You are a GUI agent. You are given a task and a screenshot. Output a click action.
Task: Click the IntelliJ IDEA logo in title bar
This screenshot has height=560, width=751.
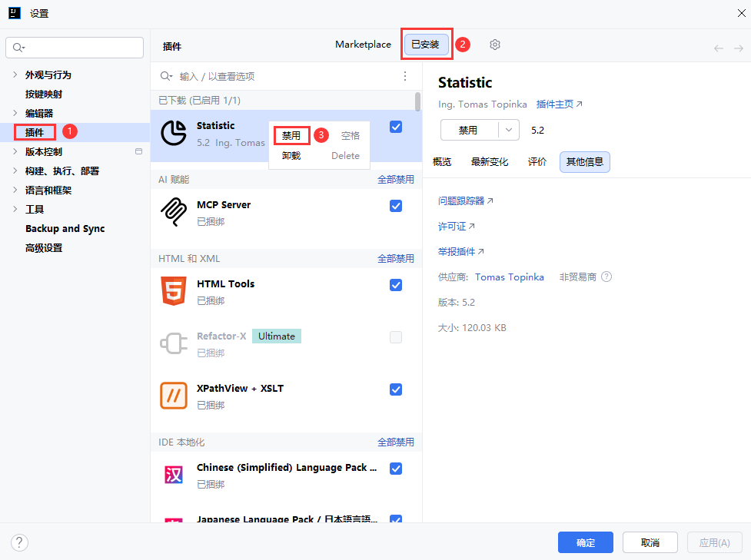click(x=15, y=13)
